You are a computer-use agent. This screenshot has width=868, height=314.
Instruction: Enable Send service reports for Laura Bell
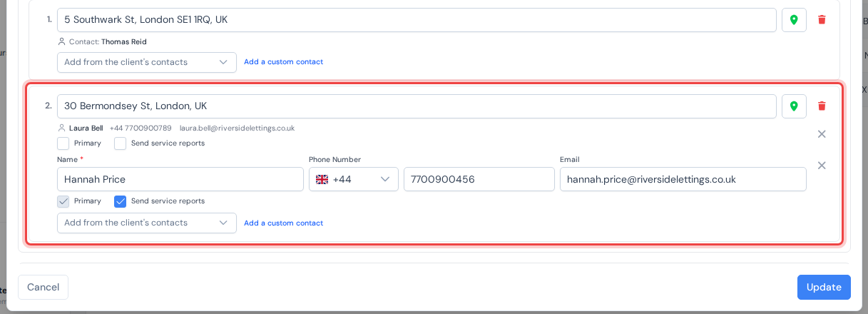tap(121, 143)
